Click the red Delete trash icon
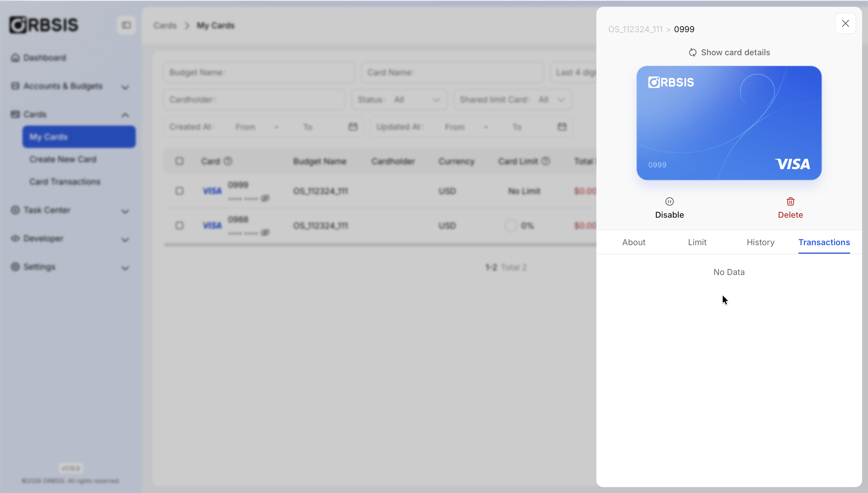The height and width of the screenshot is (493, 868). tap(791, 201)
